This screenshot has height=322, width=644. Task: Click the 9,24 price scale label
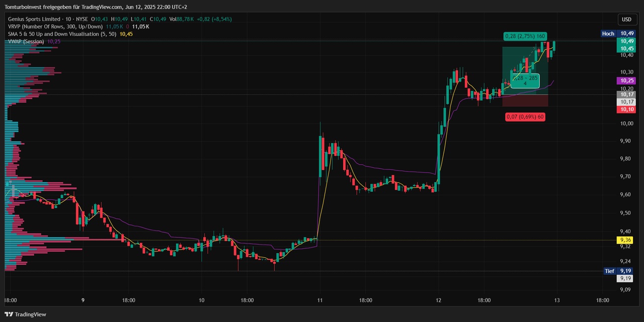point(626,261)
